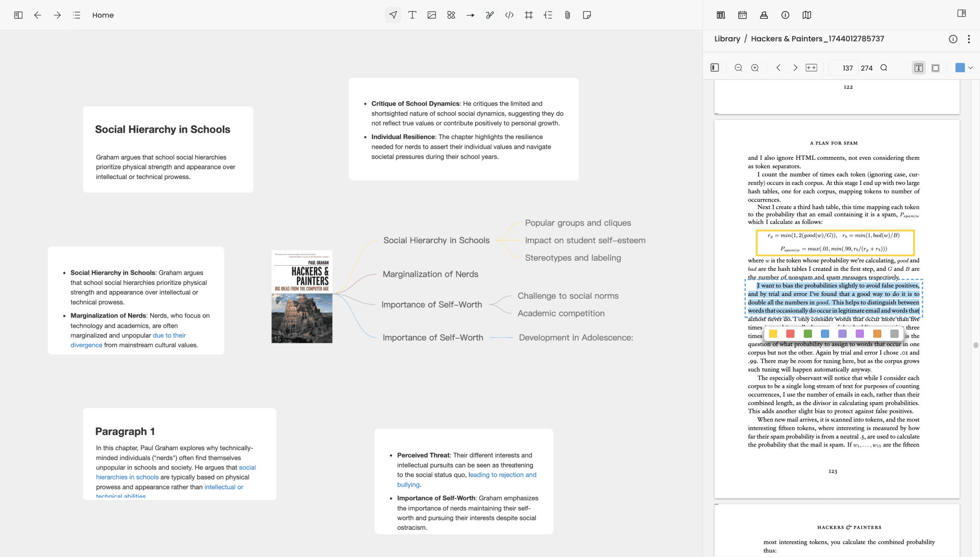Click the Library breadcrumb
Image resolution: width=980 pixels, height=557 pixels.
pyautogui.click(x=727, y=39)
